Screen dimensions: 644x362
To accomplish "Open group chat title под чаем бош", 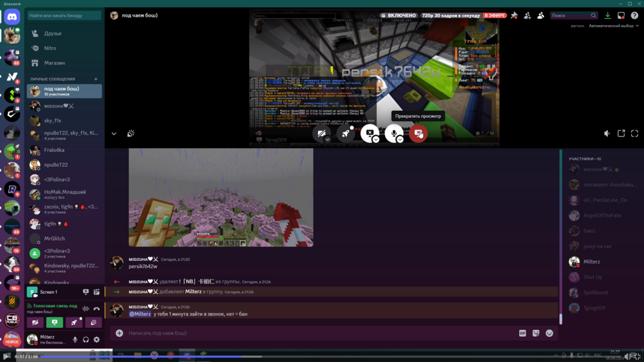I will coord(140,15).
